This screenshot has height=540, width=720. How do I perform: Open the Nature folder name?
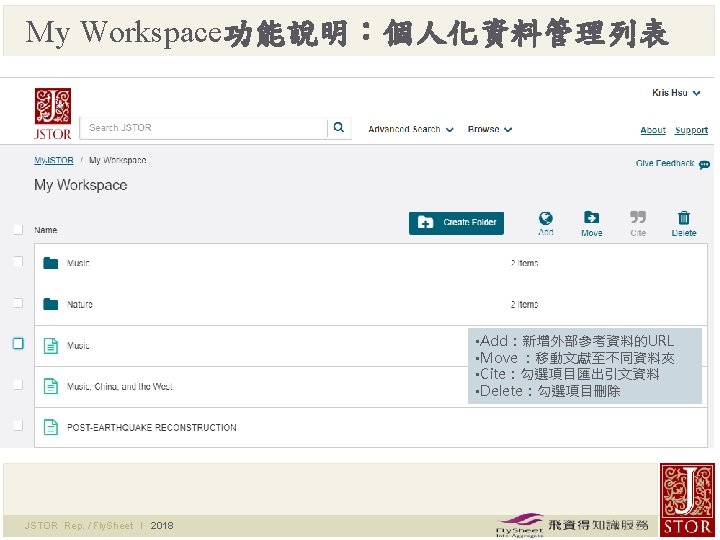pyautogui.click(x=79, y=304)
